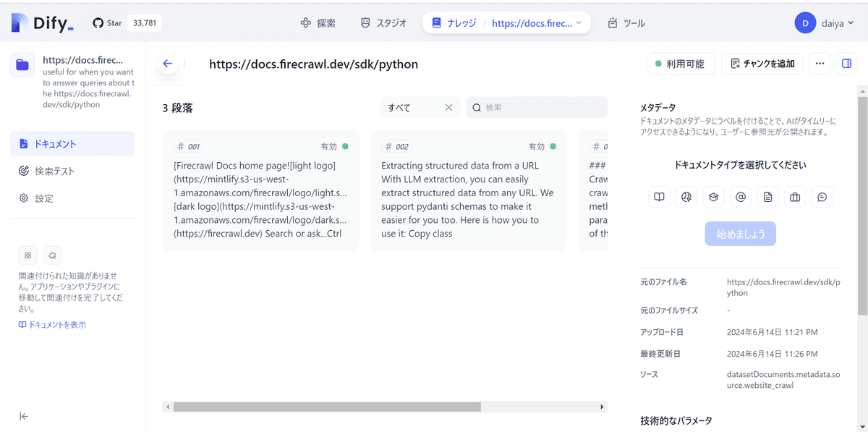Image resolution: width=868 pixels, height=432 pixels.
Task: Click the 2024年6月14日 11:26 PM updated date
Action: [x=772, y=354]
